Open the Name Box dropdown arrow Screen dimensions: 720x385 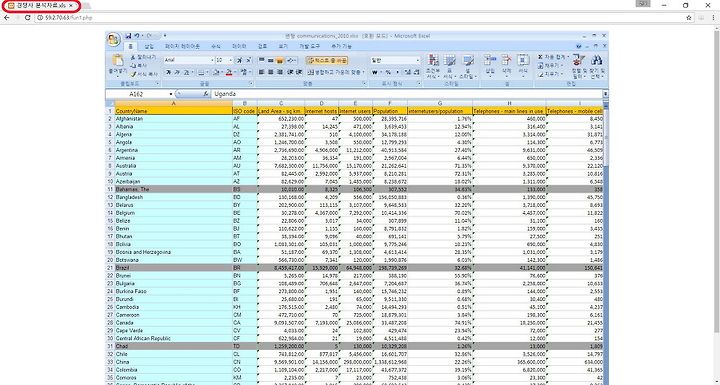pyautogui.click(x=171, y=94)
